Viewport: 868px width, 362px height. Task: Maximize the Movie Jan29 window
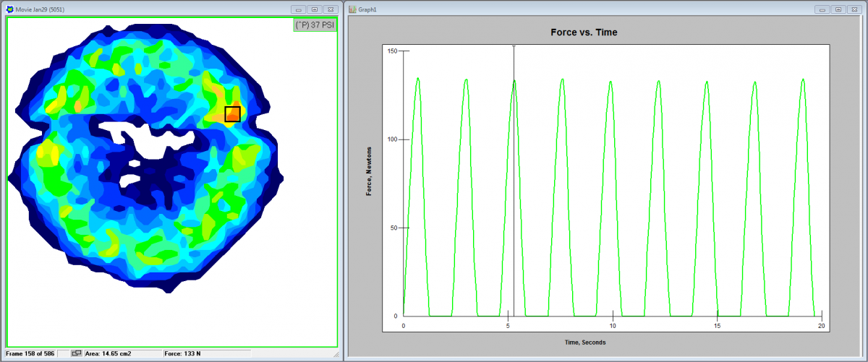pyautogui.click(x=314, y=9)
